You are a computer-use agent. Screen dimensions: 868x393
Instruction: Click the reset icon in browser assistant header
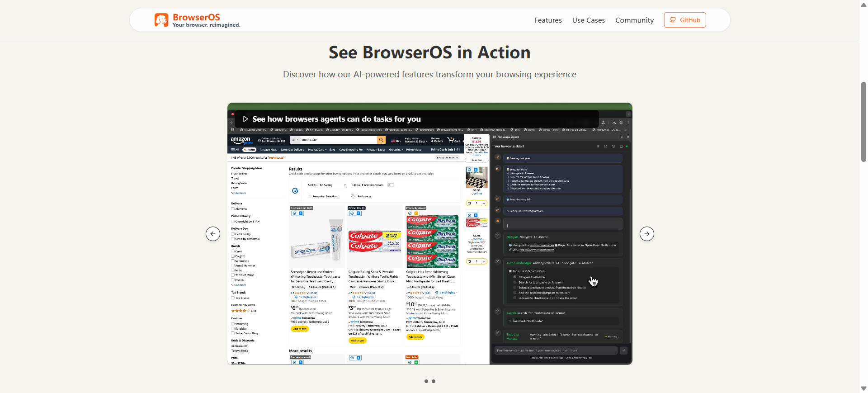coord(605,147)
